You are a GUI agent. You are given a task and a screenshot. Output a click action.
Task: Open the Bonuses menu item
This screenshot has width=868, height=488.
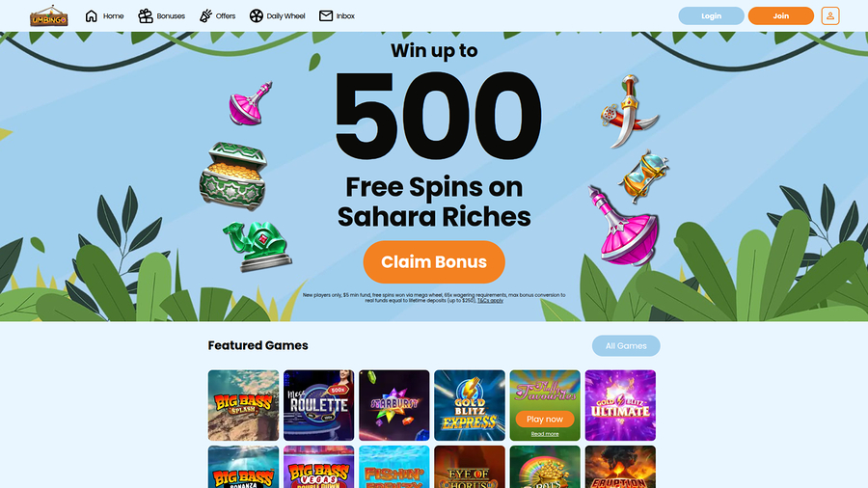coord(162,16)
